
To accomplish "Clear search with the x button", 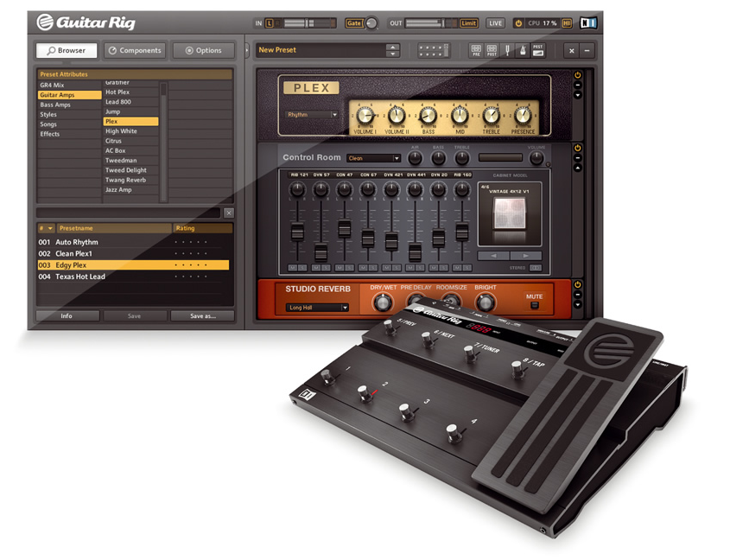I will 229,213.
